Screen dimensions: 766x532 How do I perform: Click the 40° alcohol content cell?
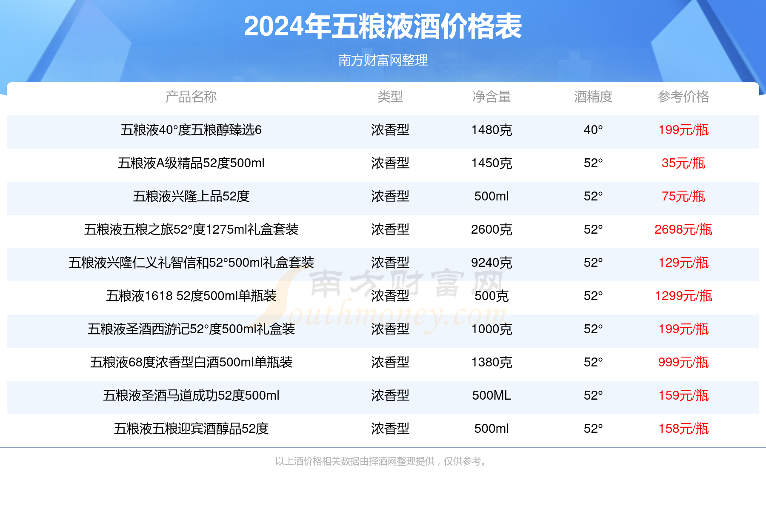593,130
